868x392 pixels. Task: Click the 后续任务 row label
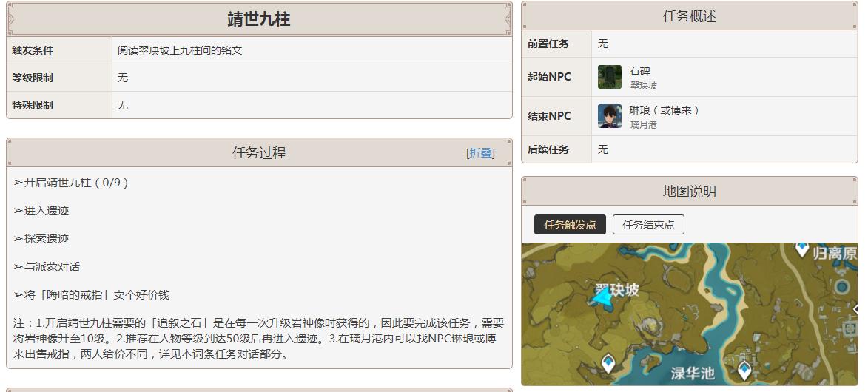tap(548, 149)
